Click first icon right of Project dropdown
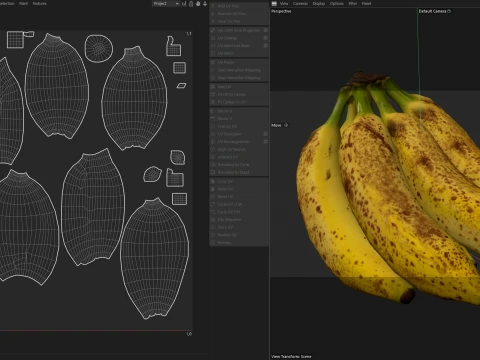Image resolution: width=480 pixels, height=360 pixels. [x=184, y=4]
